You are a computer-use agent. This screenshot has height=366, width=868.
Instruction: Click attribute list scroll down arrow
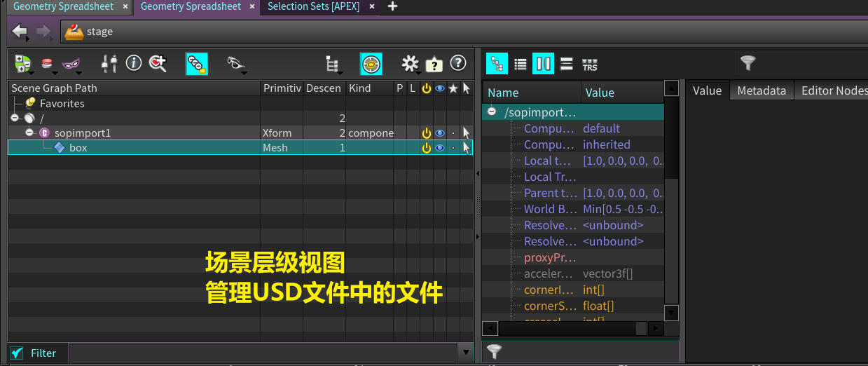pos(671,313)
